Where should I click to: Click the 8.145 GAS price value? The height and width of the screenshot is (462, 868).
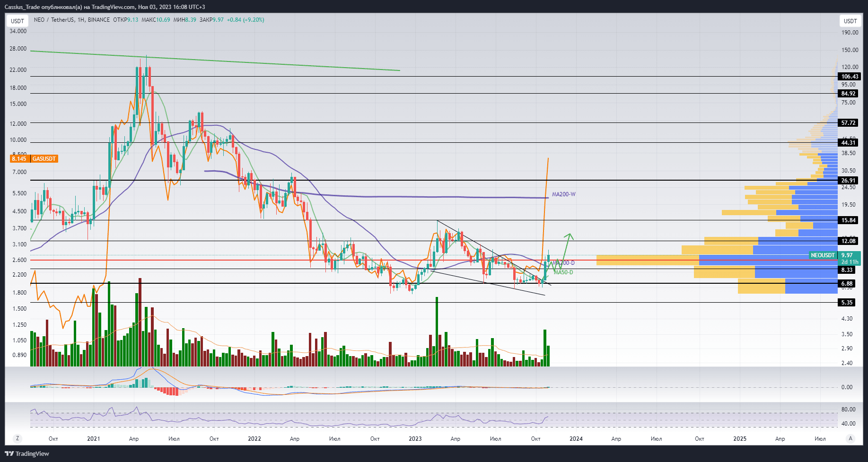tap(19, 159)
